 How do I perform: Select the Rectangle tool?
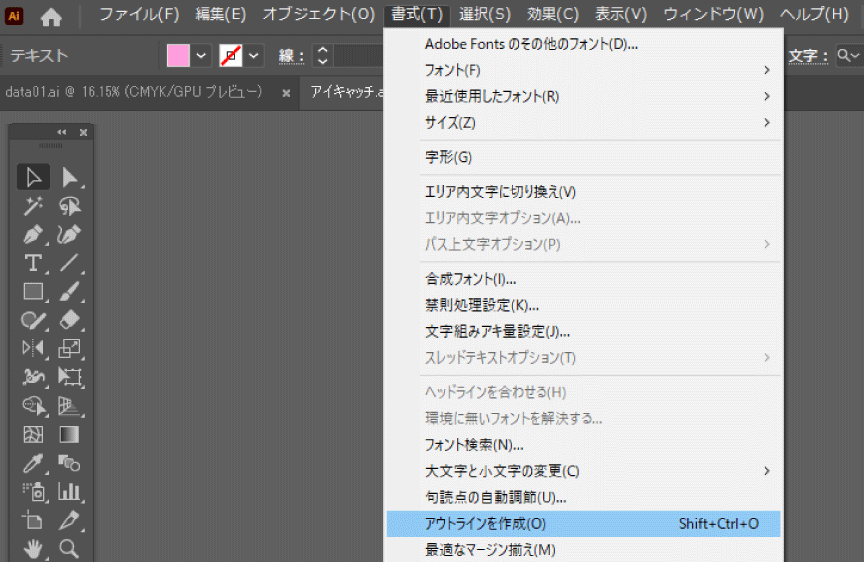(33, 292)
